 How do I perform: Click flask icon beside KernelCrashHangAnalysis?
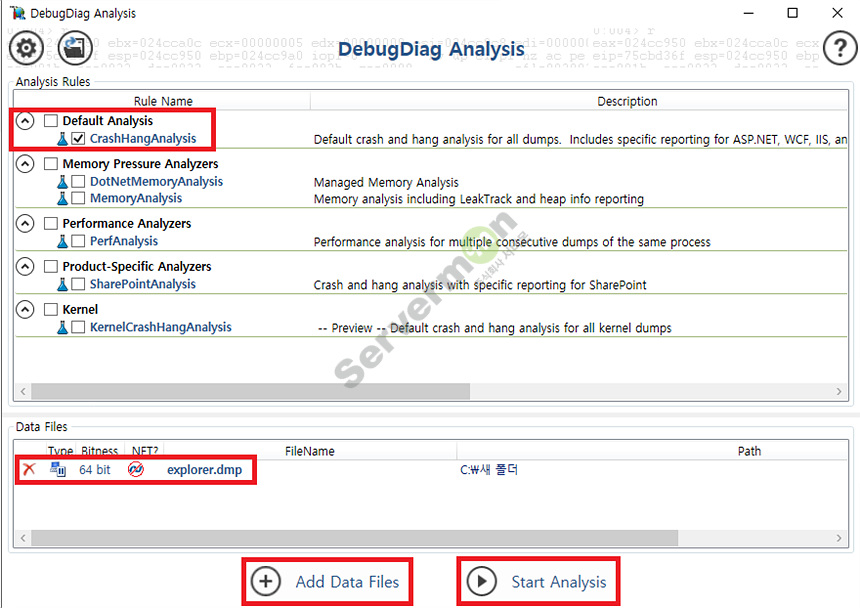[x=63, y=327]
